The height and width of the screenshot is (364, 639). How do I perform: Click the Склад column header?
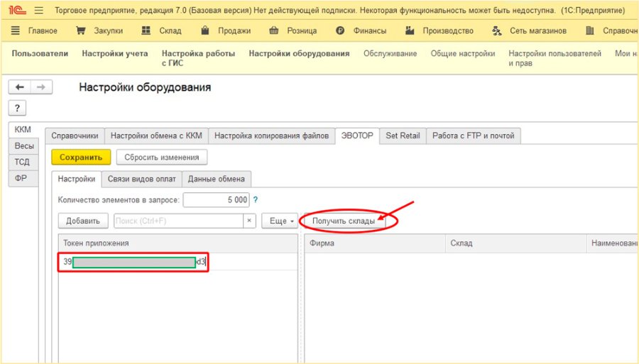click(516, 243)
